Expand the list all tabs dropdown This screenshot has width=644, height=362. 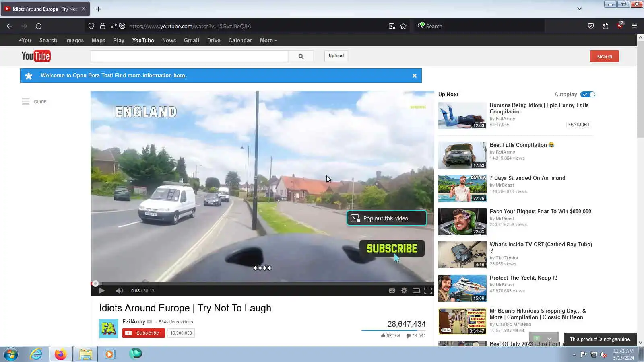(x=580, y=9)
